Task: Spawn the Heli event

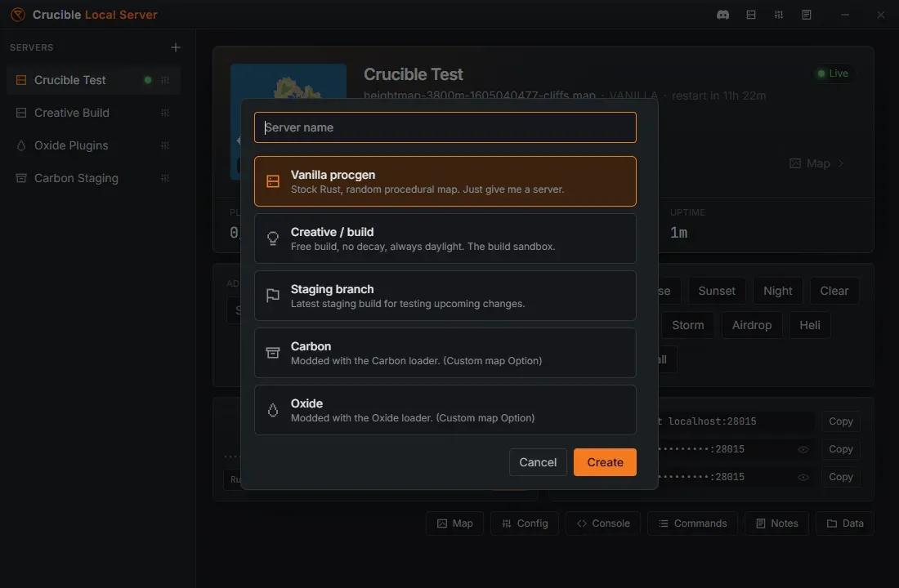Action: (x=810, y=326)
